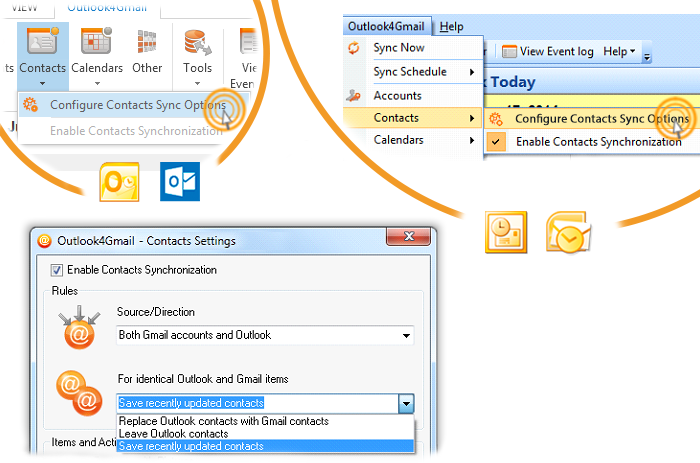This screenshot has width=700, height=463.
Task: Select Calendars menu item
Action: point(413,140)
